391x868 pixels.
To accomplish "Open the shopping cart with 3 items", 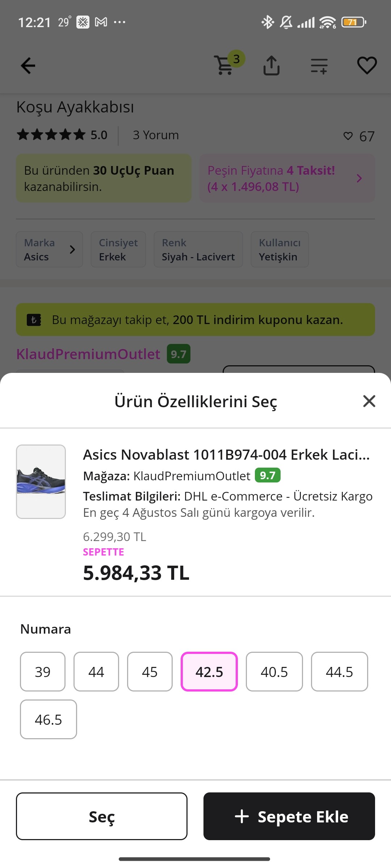I will coord(228,63).
